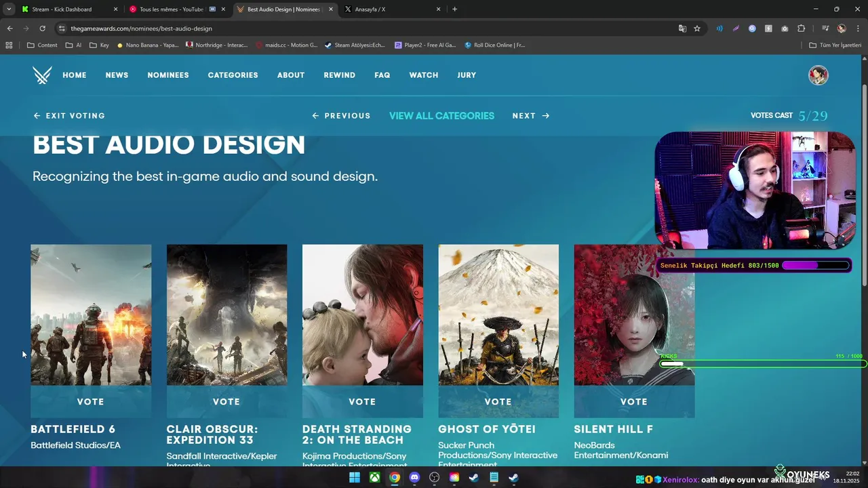868x488 pixels.
Task: Open Notepad from taskbar
Action: coord(494,477)
